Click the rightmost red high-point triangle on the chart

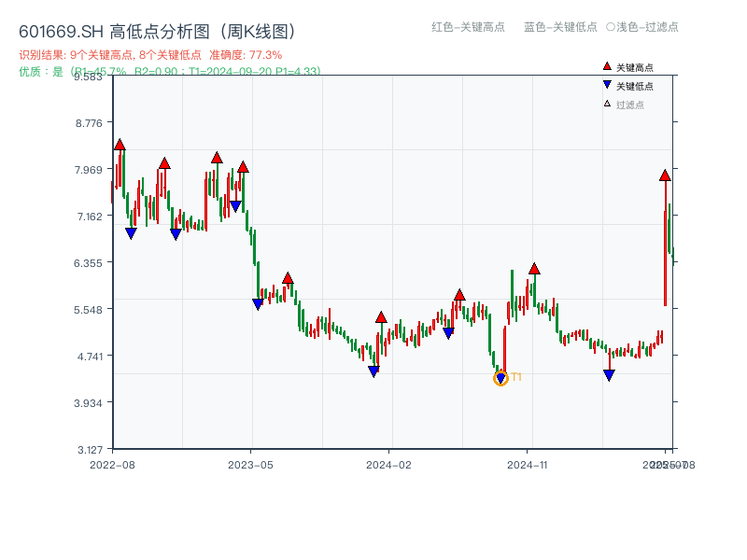(x=665, y=174)
